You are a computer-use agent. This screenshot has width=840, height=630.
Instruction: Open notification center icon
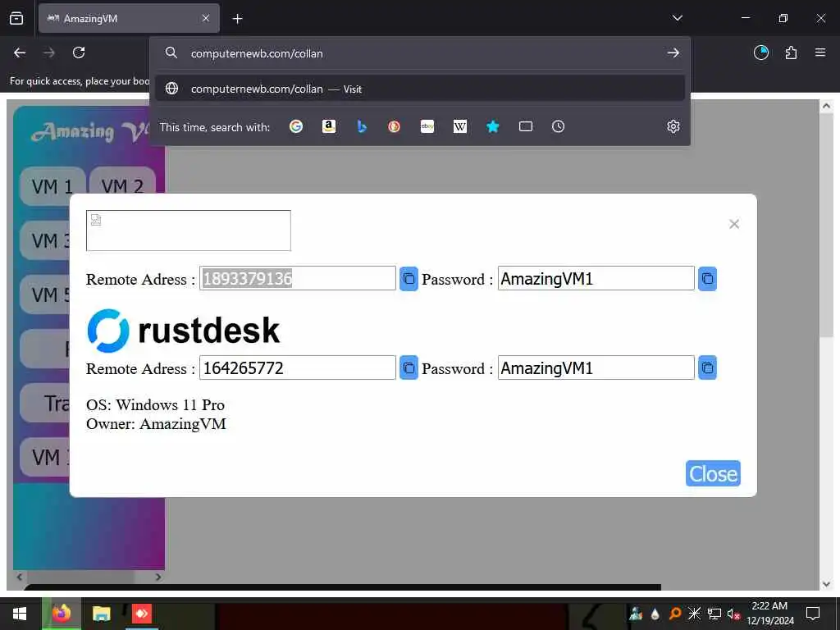coord(813,614)
